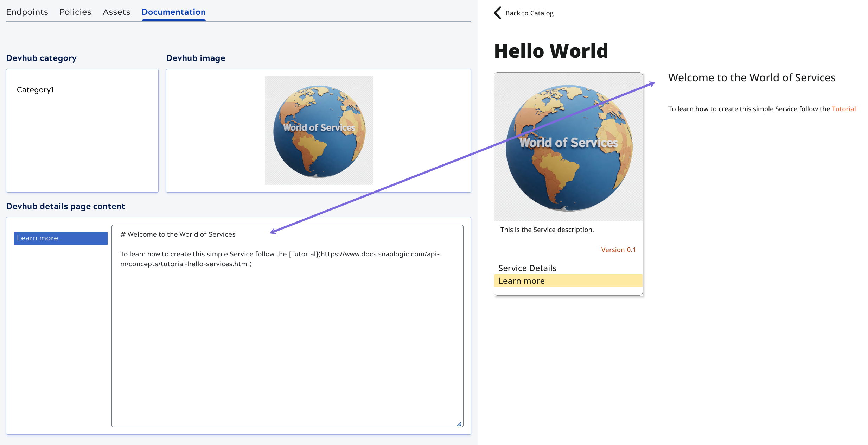Switch to the Endpoints tab
Image resolution: width=868 pixels, height=445 pixels.
pos(27,12)
